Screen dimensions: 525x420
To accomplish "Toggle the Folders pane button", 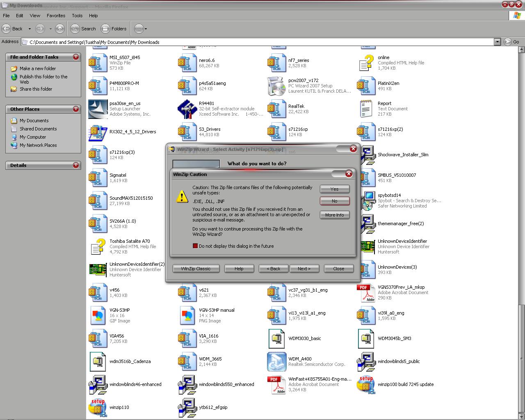I will tap(114, 29).
